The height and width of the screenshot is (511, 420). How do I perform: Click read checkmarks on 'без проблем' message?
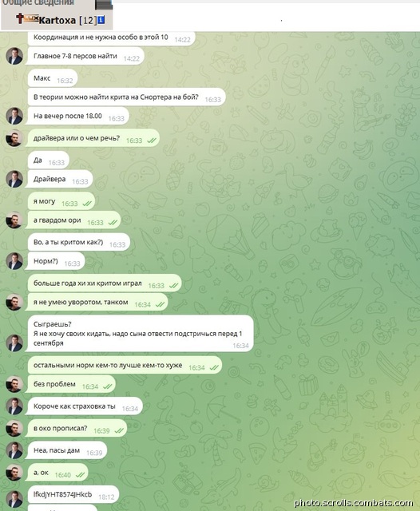(x=108, y=386)
